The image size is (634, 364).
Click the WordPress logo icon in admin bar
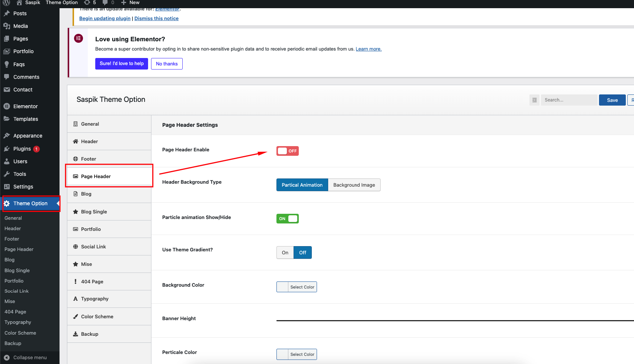[7, 3]
